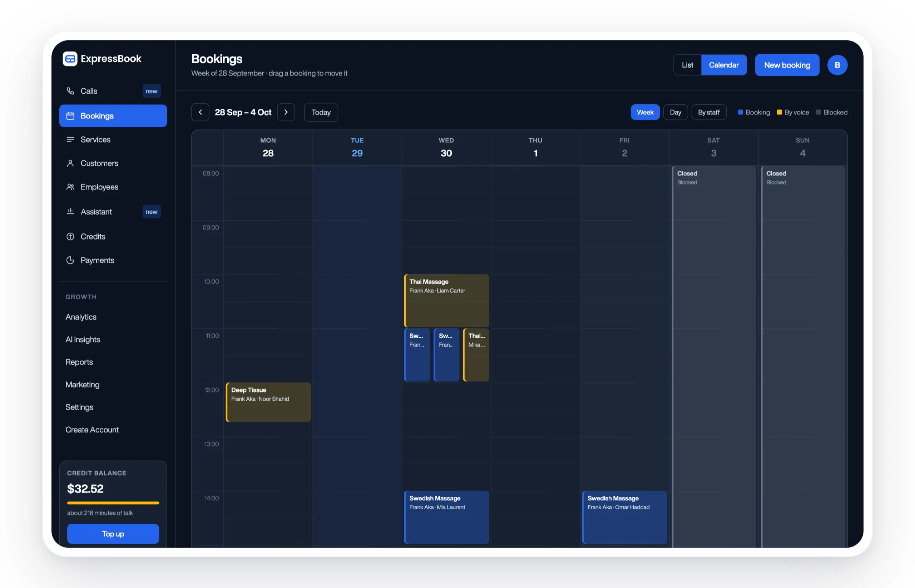Click the Top up button
Image resolution: width=915 pixels, height=588 pixels.
pos(113,534)
